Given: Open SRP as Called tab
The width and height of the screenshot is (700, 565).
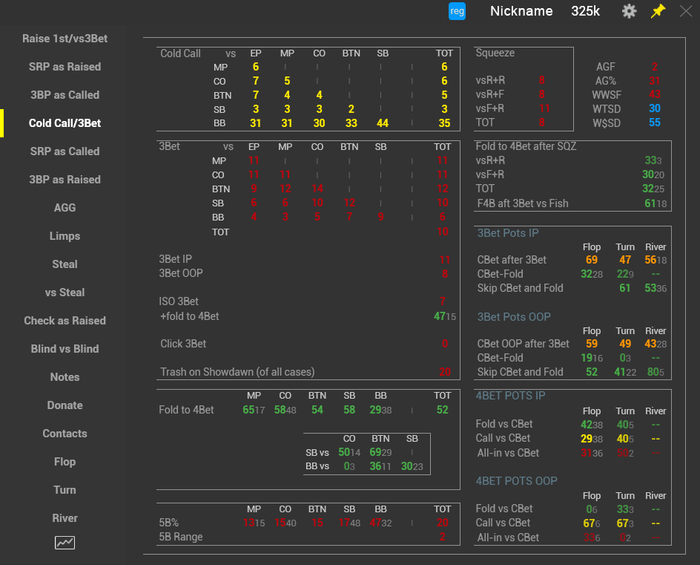Looking at the screenshot, I should pyautogui.click(x=65, y=151).
